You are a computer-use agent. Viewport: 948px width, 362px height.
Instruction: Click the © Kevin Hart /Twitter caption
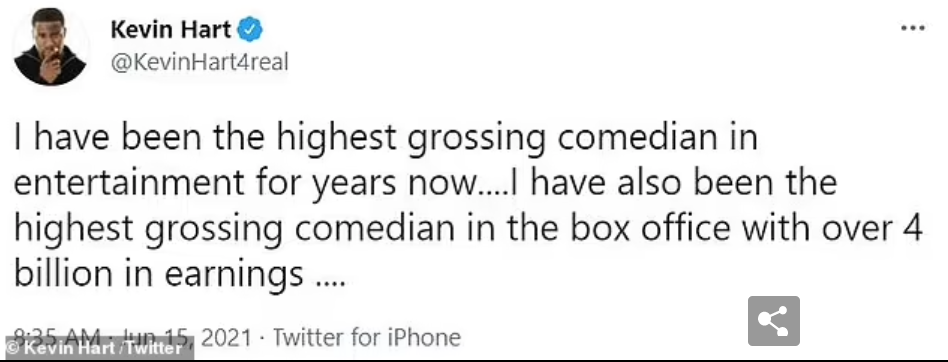[97, 349]
